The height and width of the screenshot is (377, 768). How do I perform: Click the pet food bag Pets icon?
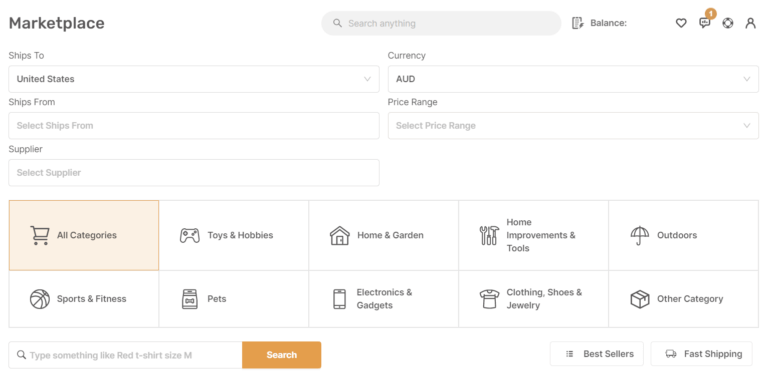[x=190, y=299]
